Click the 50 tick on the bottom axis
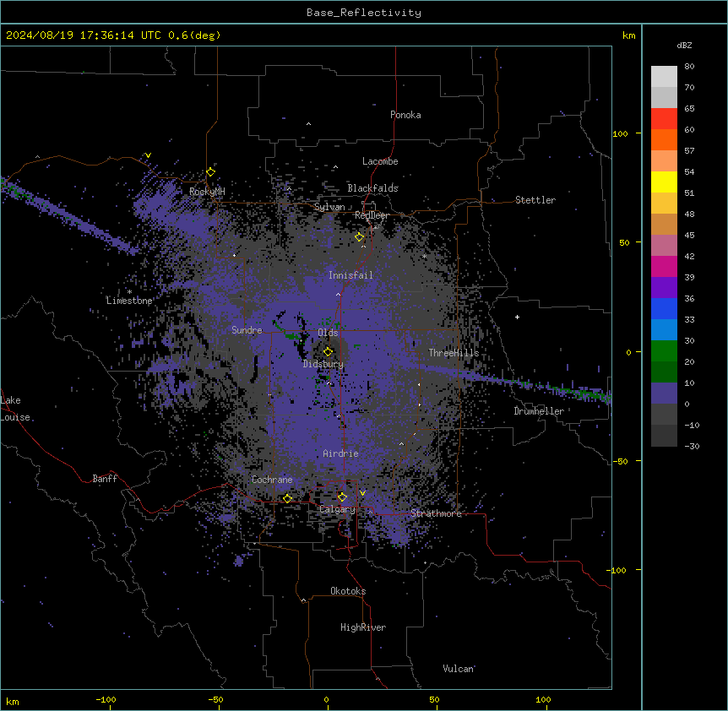The height and width of the screenshot is (711, 728). [434, 699]
